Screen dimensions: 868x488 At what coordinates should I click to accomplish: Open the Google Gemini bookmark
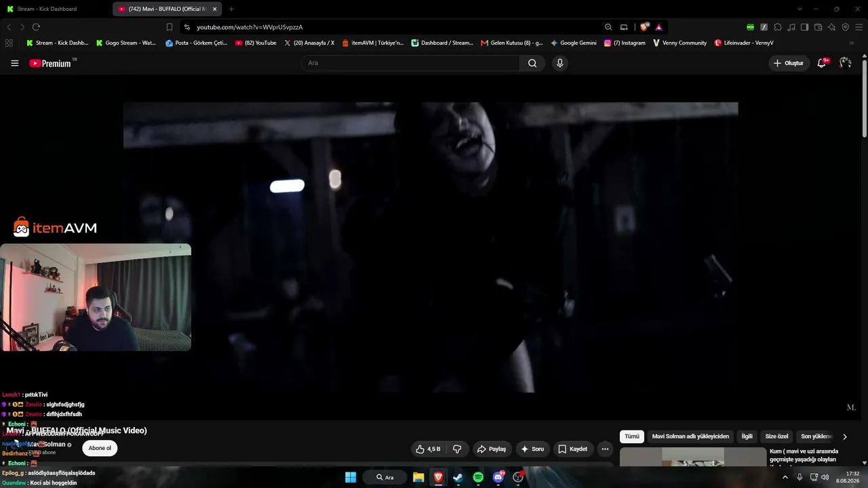[574, 43]
